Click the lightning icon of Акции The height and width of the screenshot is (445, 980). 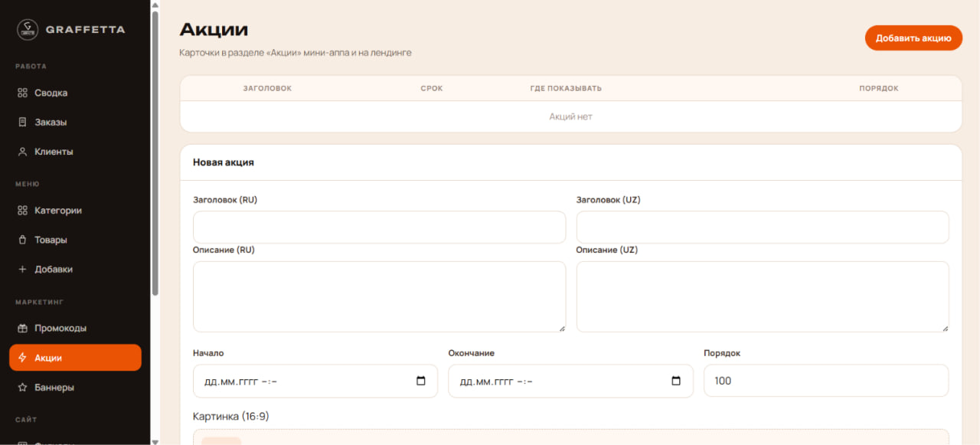22,358
